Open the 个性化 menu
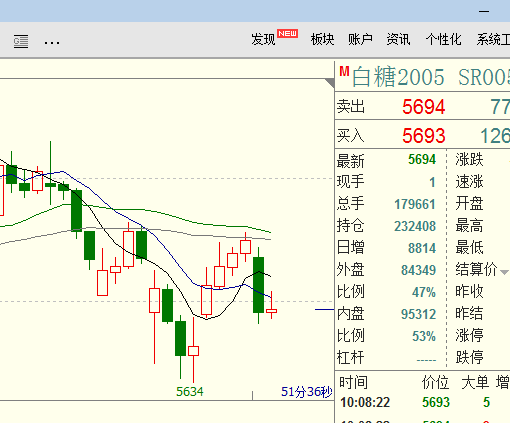Screen dimensions: 510x423 (x=443, y=39)
